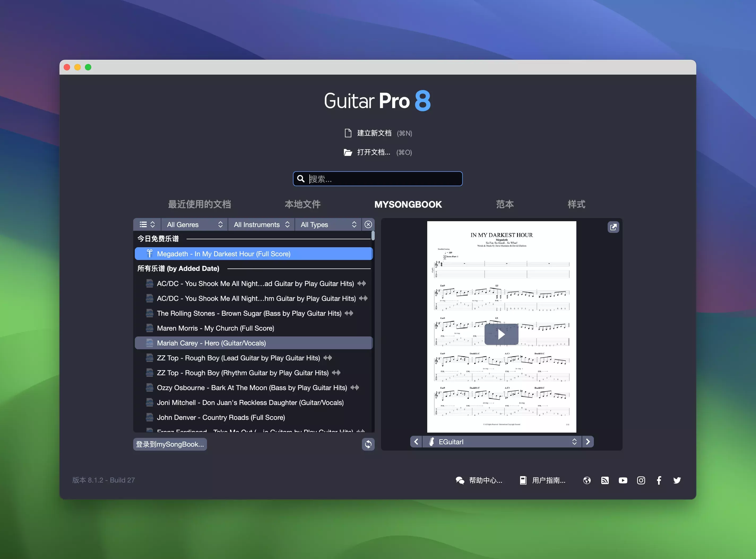This screenshot has width=756, height=559.
Task: Click 建立新文档 to create document
Action: click(374, 133)
